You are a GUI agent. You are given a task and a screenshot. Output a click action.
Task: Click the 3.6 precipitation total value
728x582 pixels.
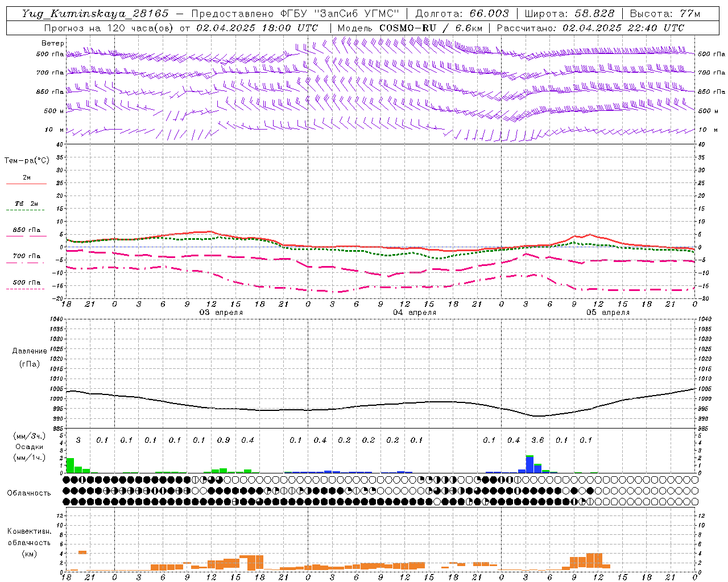click(537, 440)
